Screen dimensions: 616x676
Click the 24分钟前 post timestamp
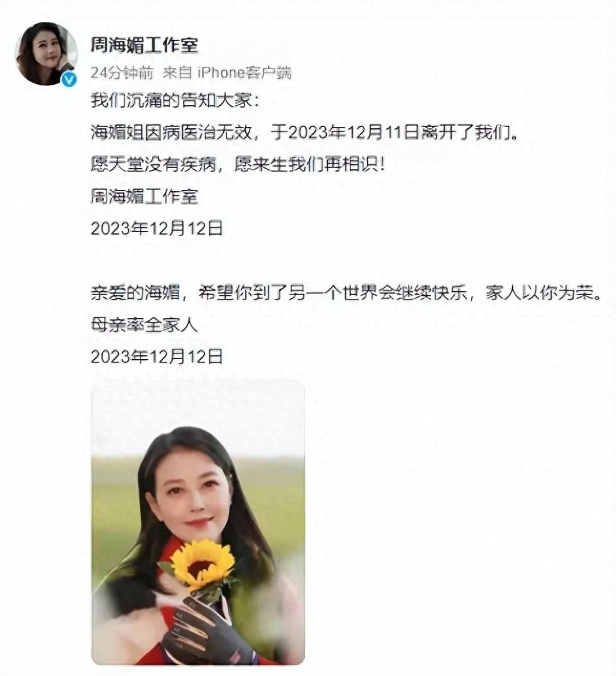point(122,73)
